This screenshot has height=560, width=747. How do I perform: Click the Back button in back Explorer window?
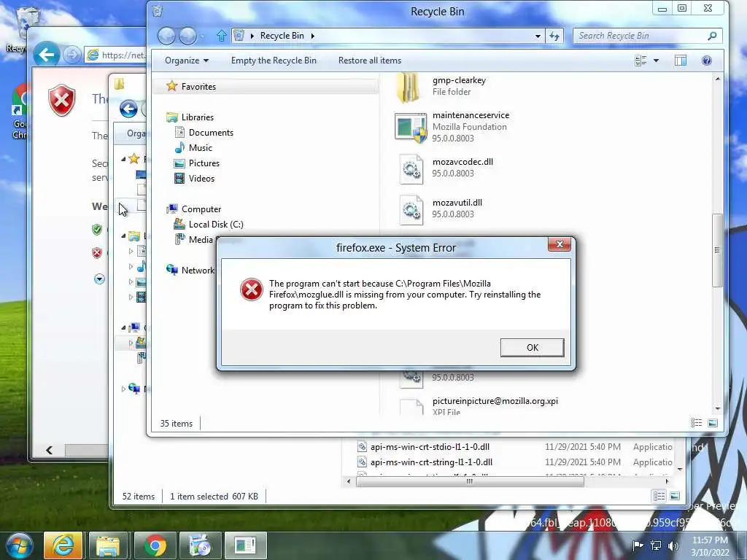tap(128, 109)
